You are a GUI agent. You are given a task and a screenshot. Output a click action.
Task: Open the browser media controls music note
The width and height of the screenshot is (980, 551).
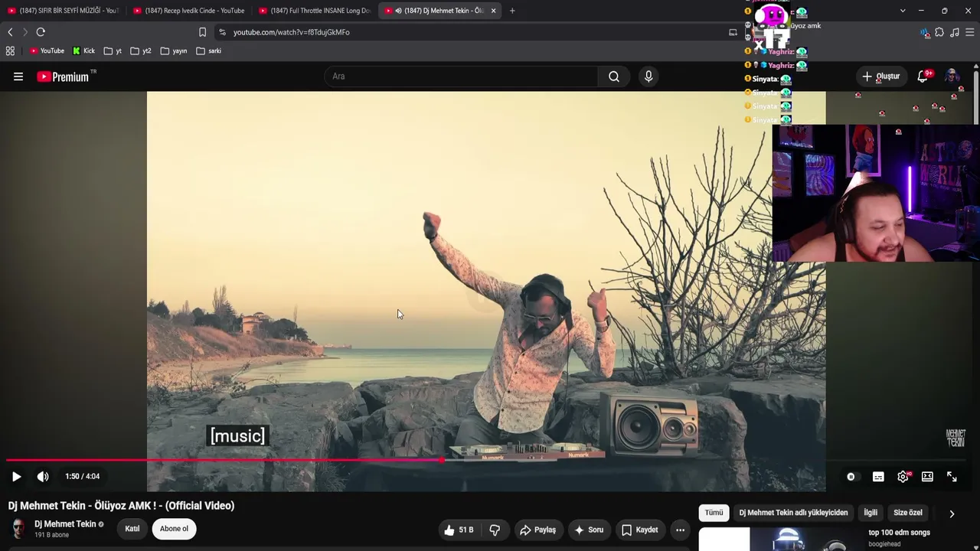955,32
